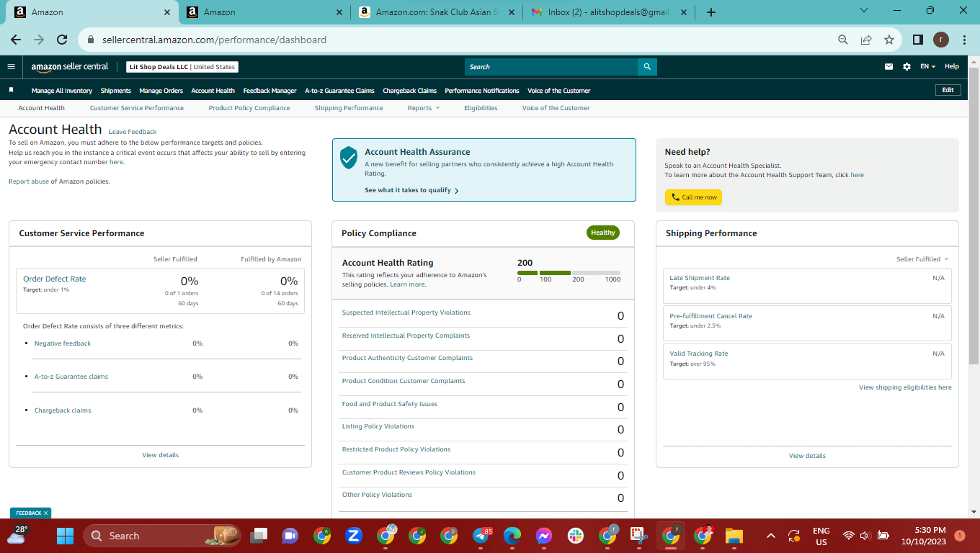Open a new browser tab
The height and width of the screenshot is (553, 980).
pyautogui.click(x=711, y=12)
